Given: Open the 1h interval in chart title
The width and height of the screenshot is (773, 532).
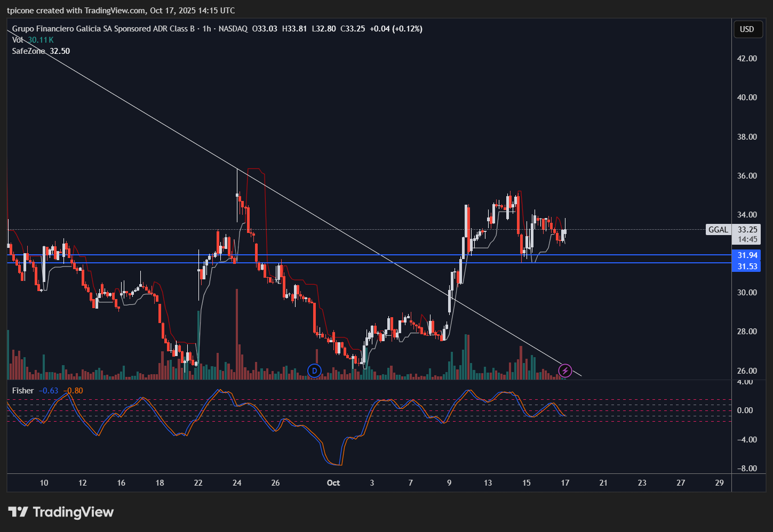Looking at the screenshot, I should click(x=206, y=29).
